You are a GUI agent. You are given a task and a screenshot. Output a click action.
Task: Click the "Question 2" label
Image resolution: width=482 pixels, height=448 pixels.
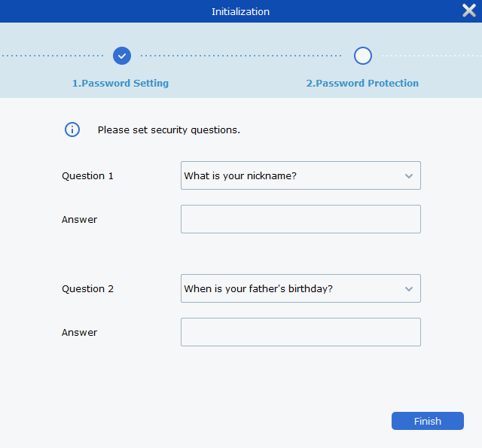click(x=87, y=289)
